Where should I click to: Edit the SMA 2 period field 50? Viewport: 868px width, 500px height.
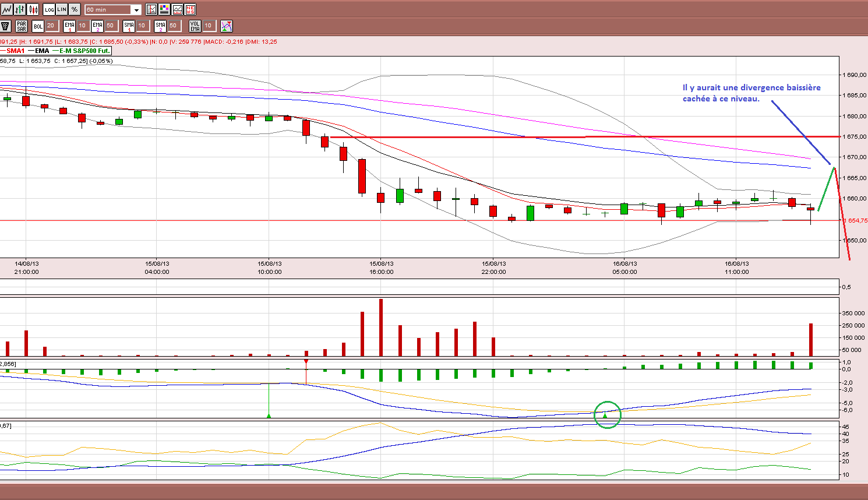[174, 26]
